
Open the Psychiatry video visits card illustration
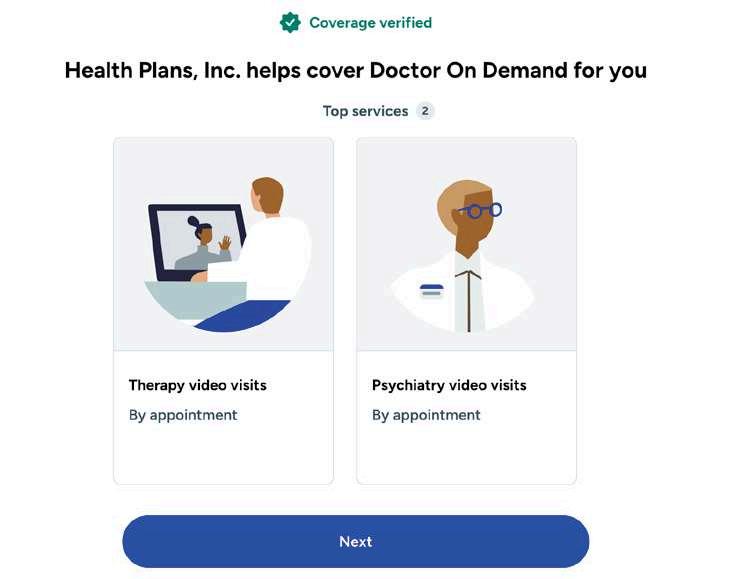point(467,244)
